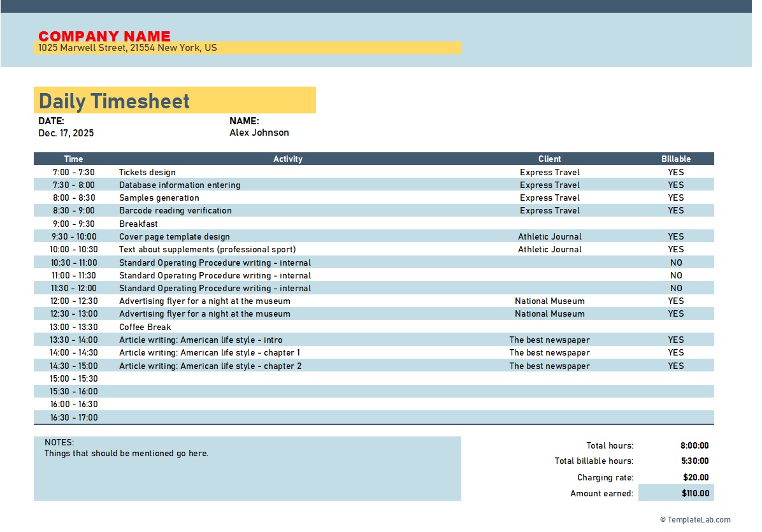Select Barcode reading verification activity
Image resolution: width=762 pixels, height=532 pixels.
click(175, 210)
